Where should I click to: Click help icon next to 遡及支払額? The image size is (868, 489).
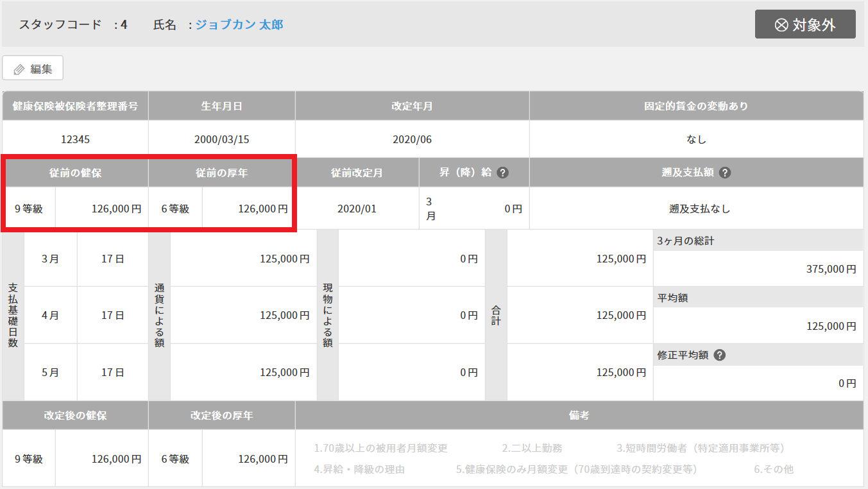click(725, 173)
